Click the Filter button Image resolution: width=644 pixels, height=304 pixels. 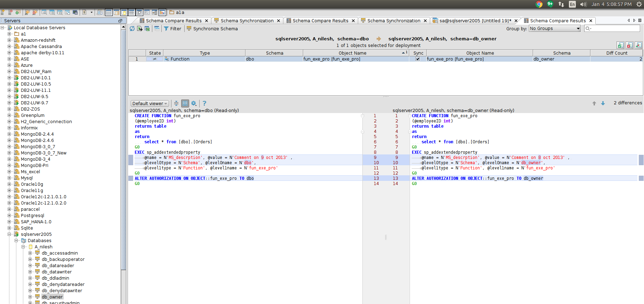click(172, 29)
